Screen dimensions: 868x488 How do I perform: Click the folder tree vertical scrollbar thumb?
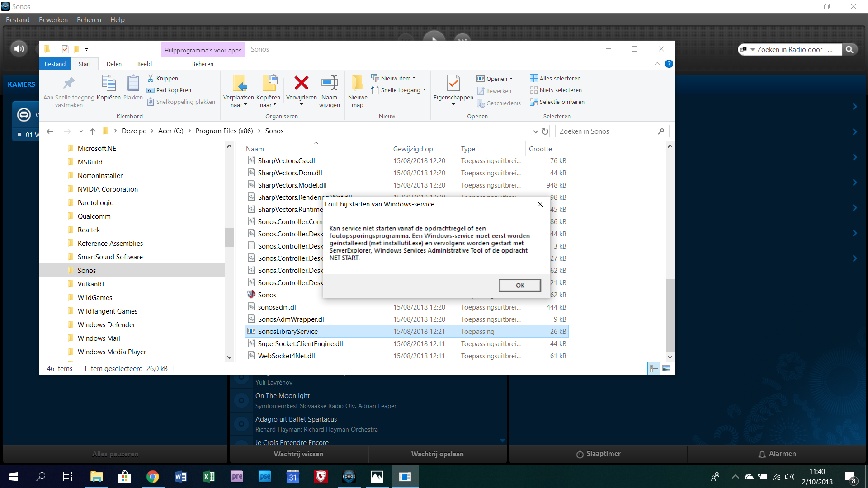pyautogui.click(x=229, y=237)
